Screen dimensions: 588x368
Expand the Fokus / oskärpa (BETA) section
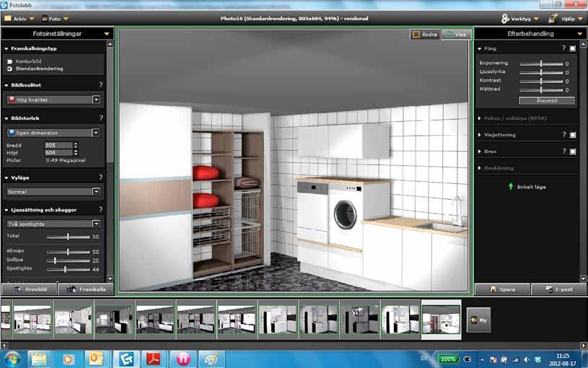[x=480, y=118]
